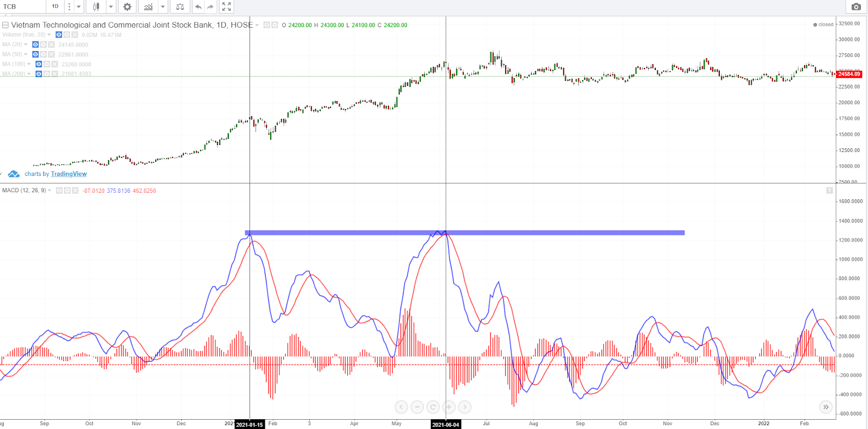Click the MA (20) value 24145.0000
Image resolution: width=868 pixels, height=429 pixels.
coord(73,45)
